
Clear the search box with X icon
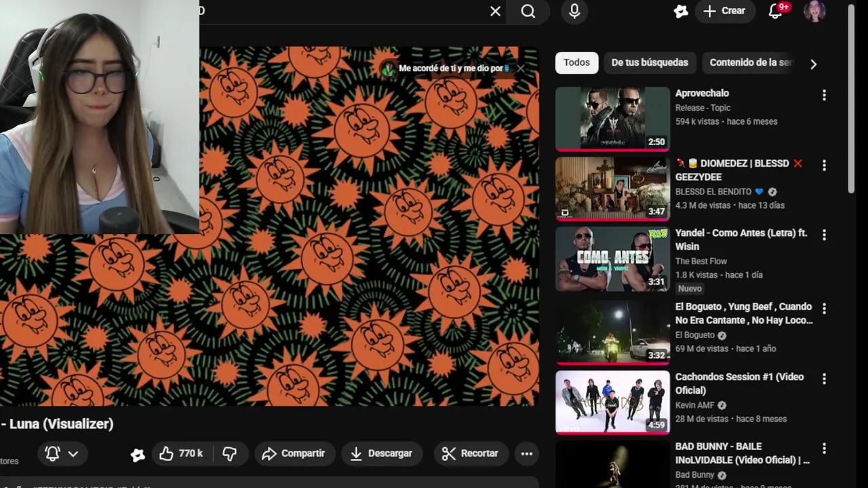[495, 12]
